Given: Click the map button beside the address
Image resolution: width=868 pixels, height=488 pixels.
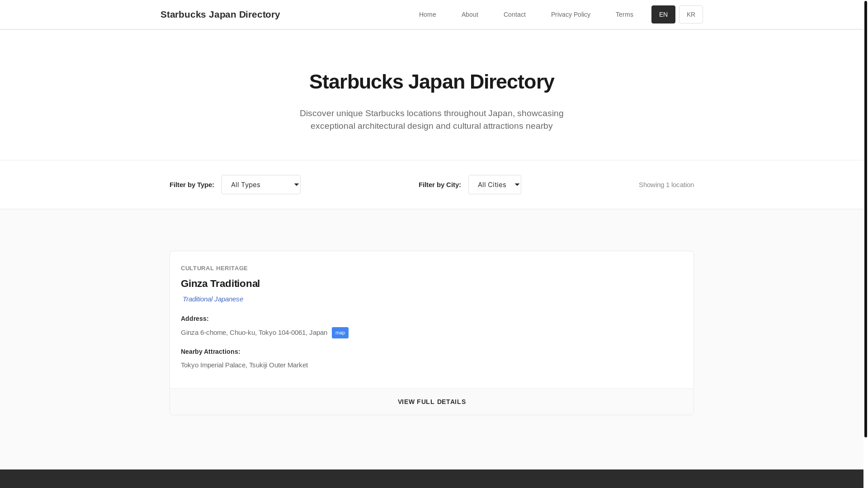Looking at the screenshot, I should (340, 333).
